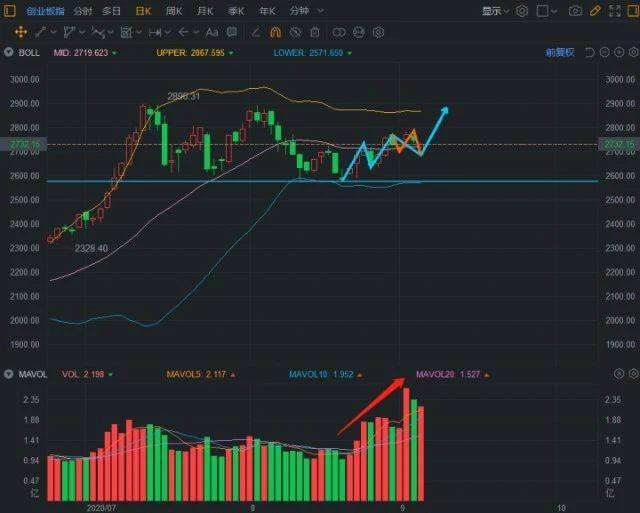Expand the layout grid dropdown arrow
640x513 pixels.
(554, 11)
